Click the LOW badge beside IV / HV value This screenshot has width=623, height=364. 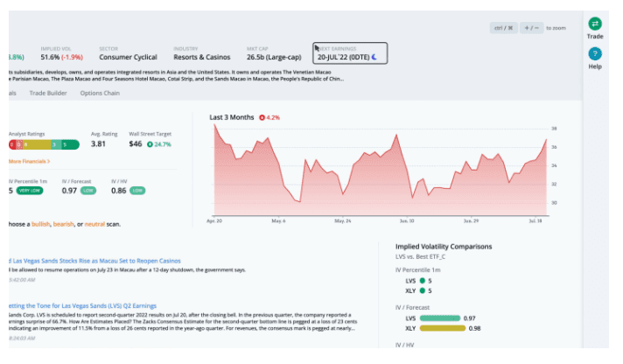[x=137, y=190]
